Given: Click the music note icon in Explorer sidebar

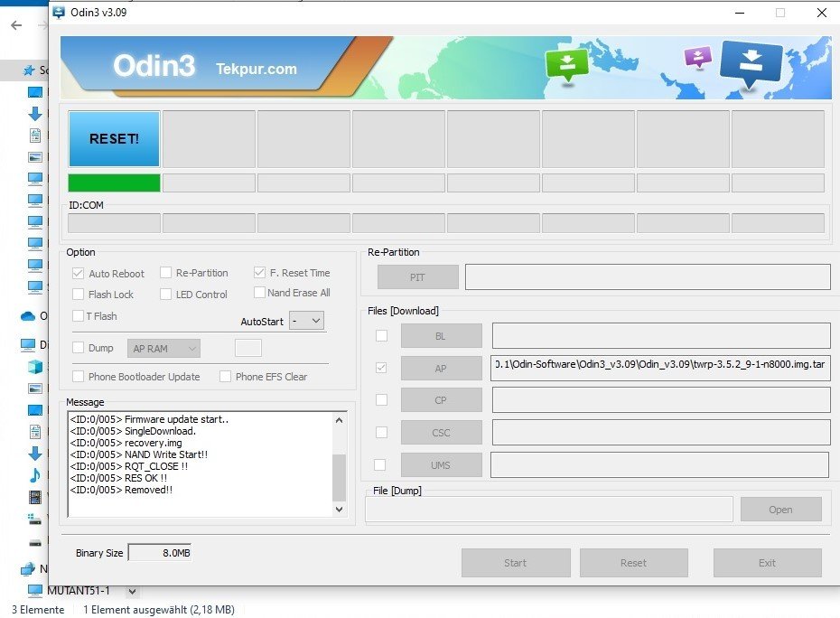Looking at the screenshot, I should tap(35, 475).
